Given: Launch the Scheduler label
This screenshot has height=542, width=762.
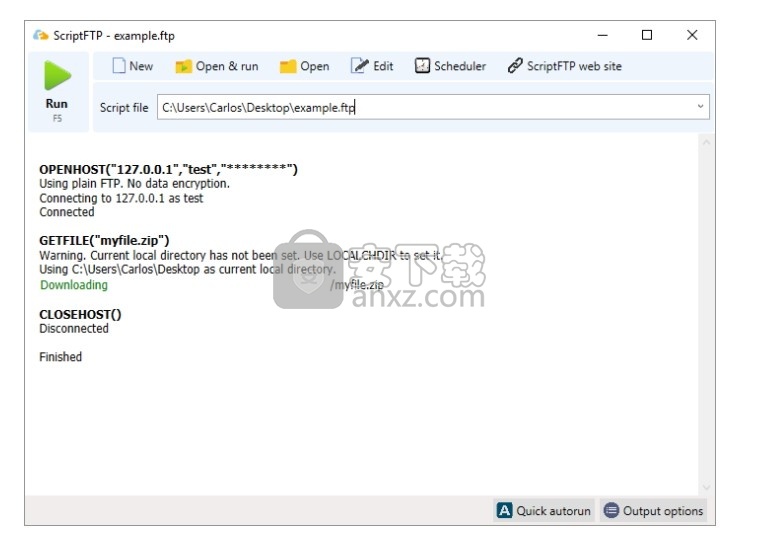Looking at the screenshot, I should [460, 66].
